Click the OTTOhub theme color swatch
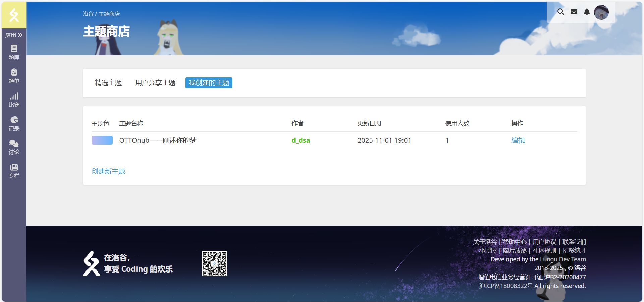This screenshot has height=302, width=644. pyautogui.click(x=102, y=140)
